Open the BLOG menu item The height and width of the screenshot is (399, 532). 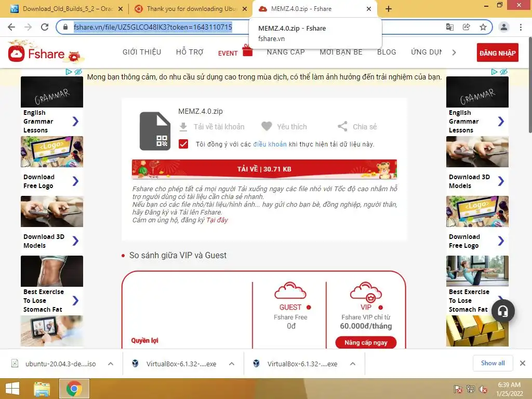click(x=387, y=52)
